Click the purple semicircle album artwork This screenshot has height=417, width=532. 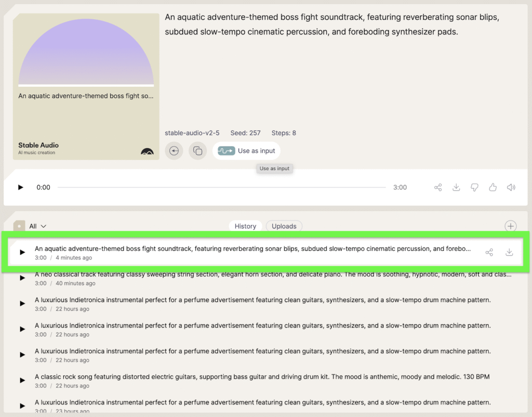point(86,52)
